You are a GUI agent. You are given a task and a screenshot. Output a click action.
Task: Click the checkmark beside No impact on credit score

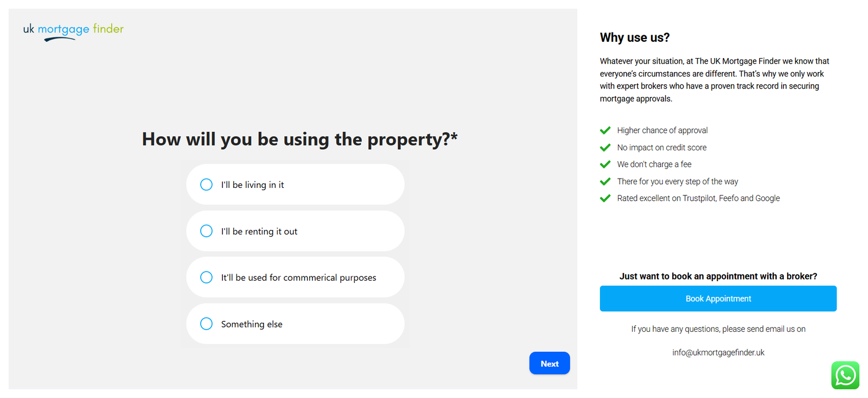605,148
